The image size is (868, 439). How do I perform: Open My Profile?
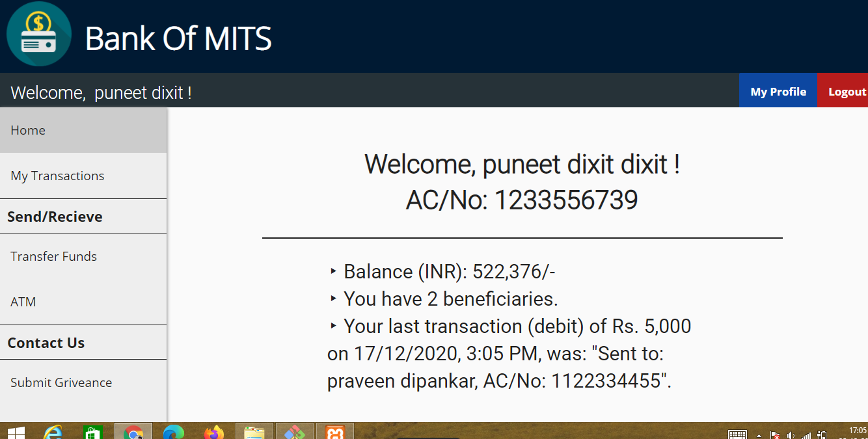[x=778, y=91]
